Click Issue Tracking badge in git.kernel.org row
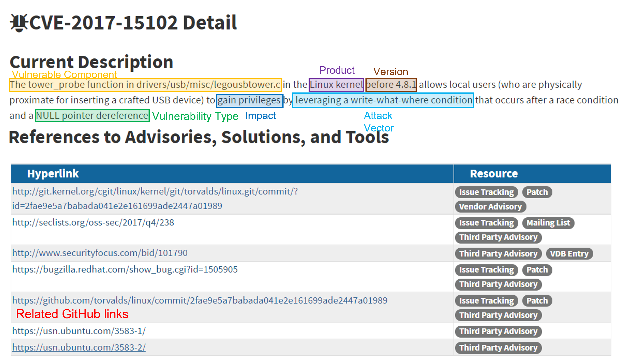Viewport: 628px width, 364px height. pyautogui.click(x=486, y=192)
